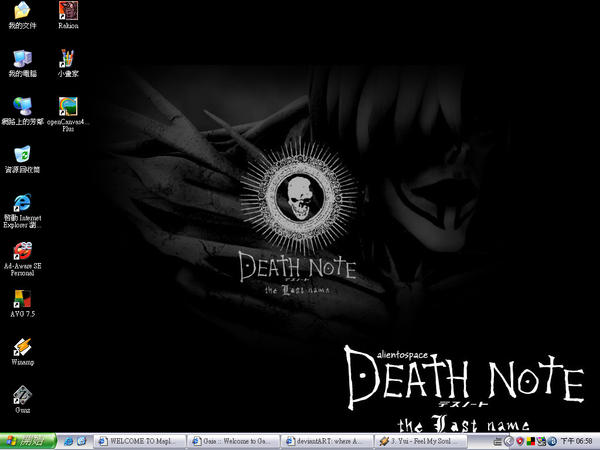
Task: Switch to the WELCOME TO Mapl... taskbar window
Action: [140, 442]
